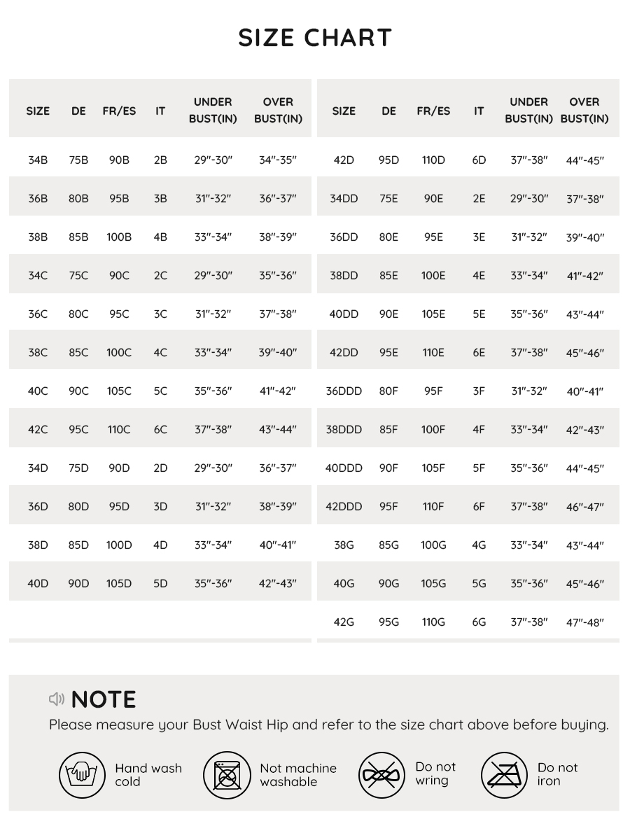The height and width of the screenshot is (840, 630).
Task: Click the 'Please measure your Bust' note sentence
Action: point(328,724)
